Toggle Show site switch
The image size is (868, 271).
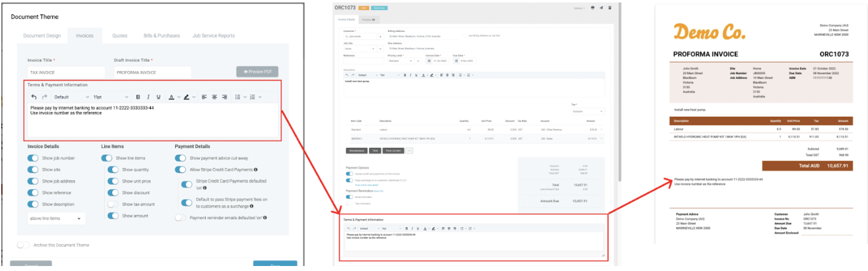33,169
